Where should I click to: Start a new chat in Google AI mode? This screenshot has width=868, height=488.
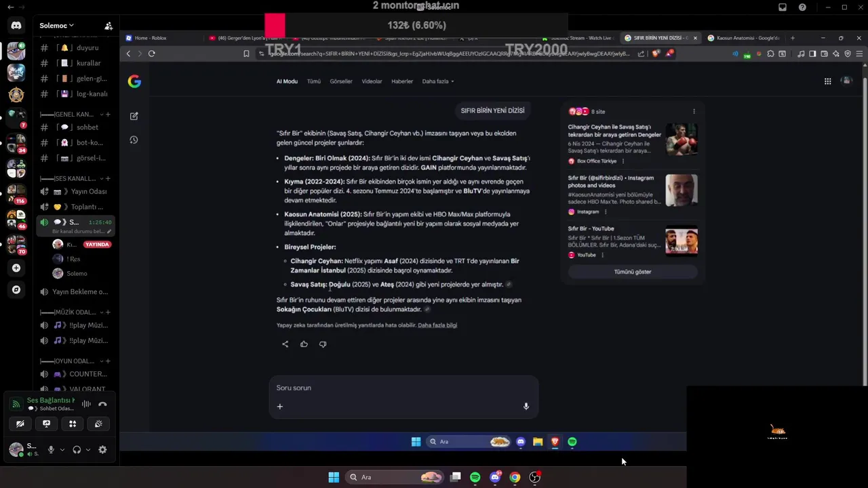click(x=134, y=116)
